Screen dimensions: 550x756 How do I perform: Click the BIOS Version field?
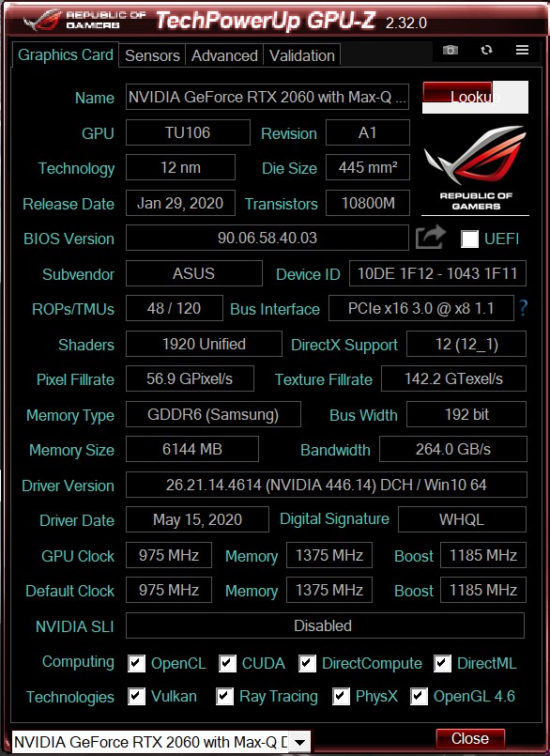point(267,238)
